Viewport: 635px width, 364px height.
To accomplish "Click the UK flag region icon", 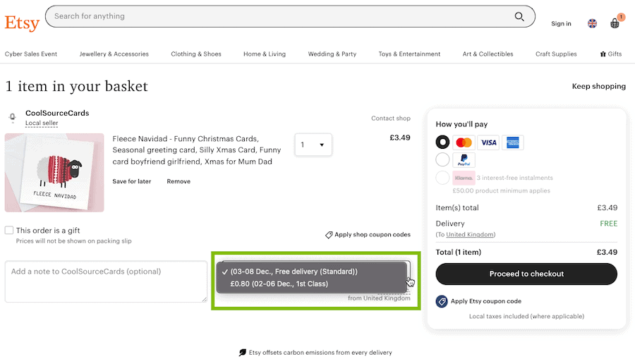I will point(592,23).
